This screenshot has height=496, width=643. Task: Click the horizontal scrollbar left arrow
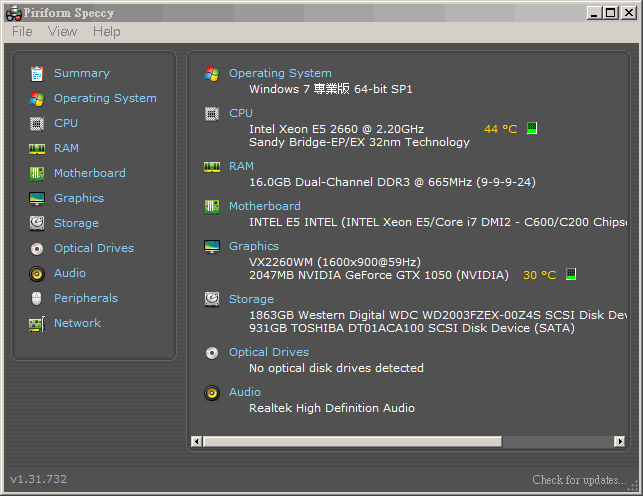(x=196, y=441)
